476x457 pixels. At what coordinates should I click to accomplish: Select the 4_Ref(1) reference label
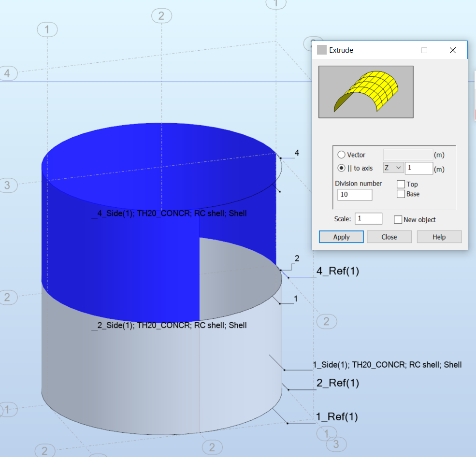[x=337, y=271]
